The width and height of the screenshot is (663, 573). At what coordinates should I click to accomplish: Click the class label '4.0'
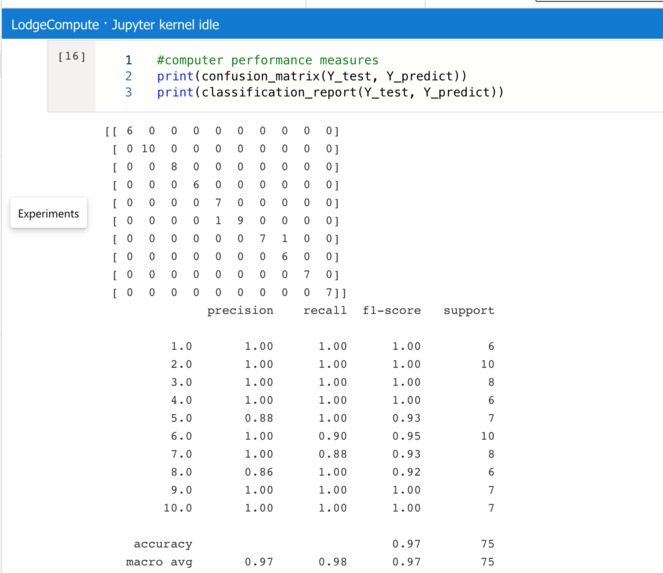[181, 400]
